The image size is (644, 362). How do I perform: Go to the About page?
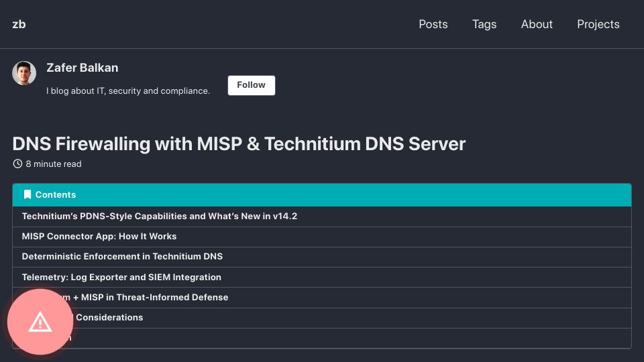[x=537, y=24]
